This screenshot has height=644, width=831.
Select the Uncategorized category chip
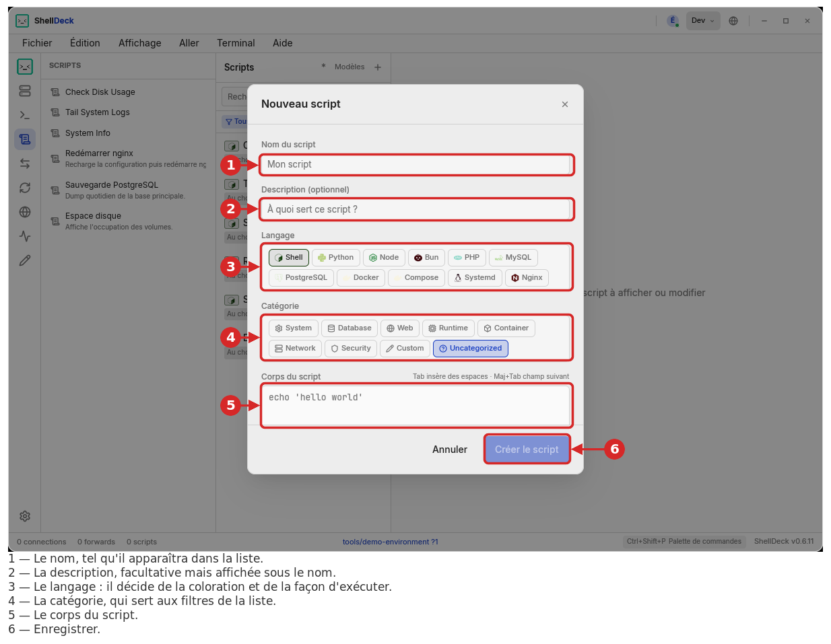coord(471,349)
